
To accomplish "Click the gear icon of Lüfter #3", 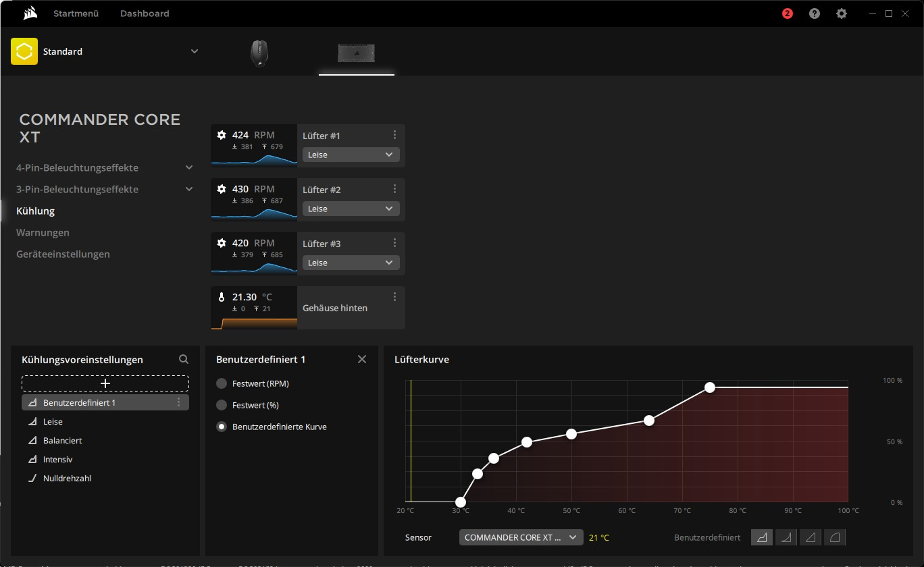I will pyautogui.click(x=222, y=243).
